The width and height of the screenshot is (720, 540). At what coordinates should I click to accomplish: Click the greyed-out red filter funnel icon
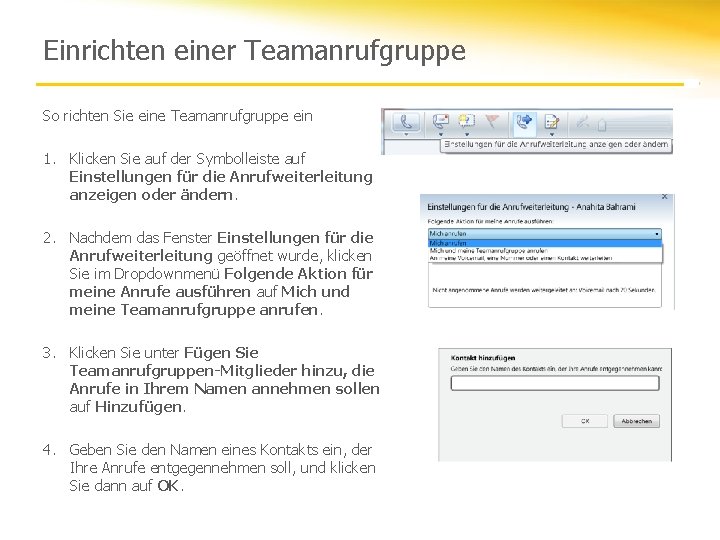492,121
